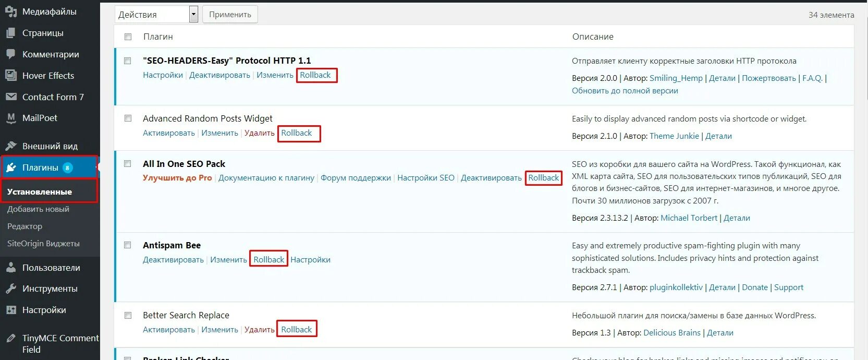Click Donate link for Antispam Bee
This screenshot has height=360, width=868.
(755, 287)
